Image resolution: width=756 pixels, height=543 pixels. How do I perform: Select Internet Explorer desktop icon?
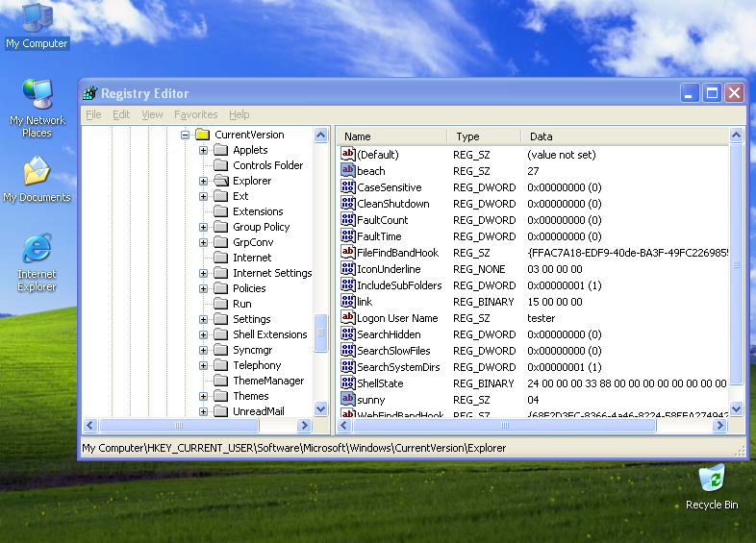37,262
